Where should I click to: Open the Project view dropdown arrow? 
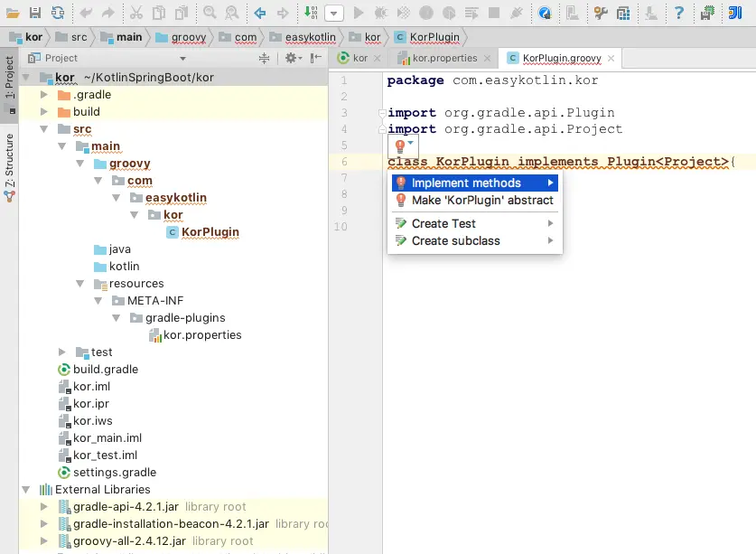click(182, 59)
